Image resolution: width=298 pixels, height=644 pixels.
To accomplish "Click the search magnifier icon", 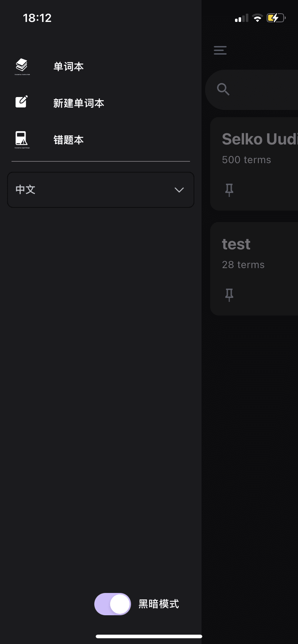I will coord(223,89).
